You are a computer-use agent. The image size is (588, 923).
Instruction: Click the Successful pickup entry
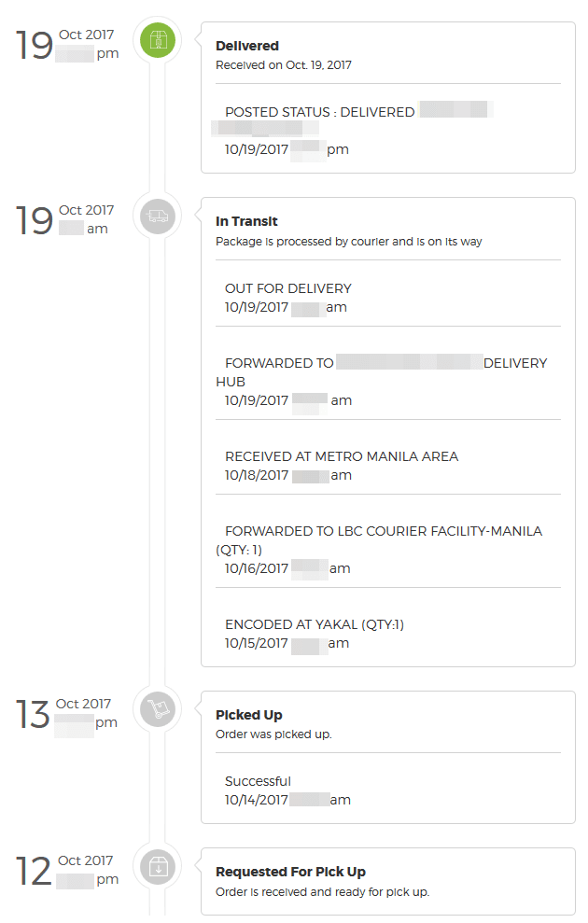258,781
